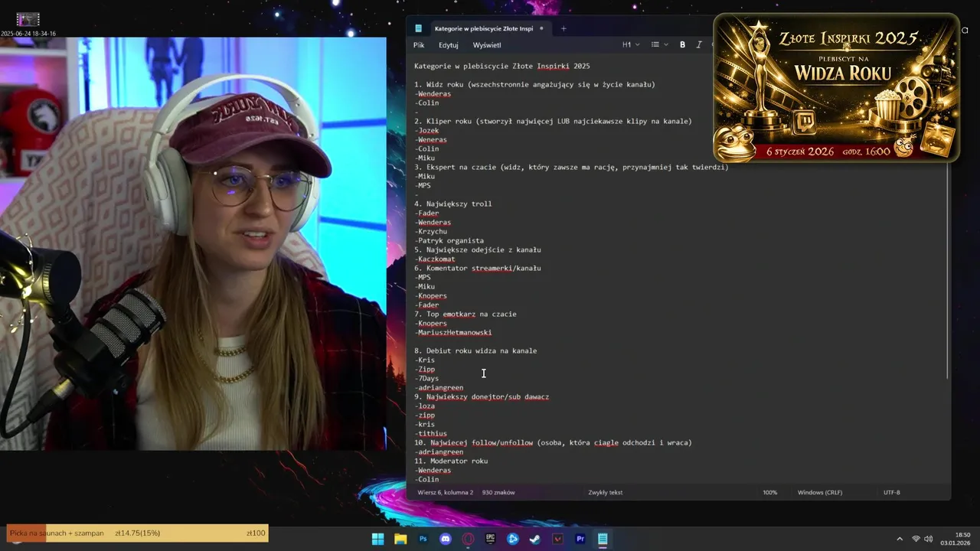Open File Explorer from the taskbar
Viewport: 980px width, 551px height.
tap(400, 539)
